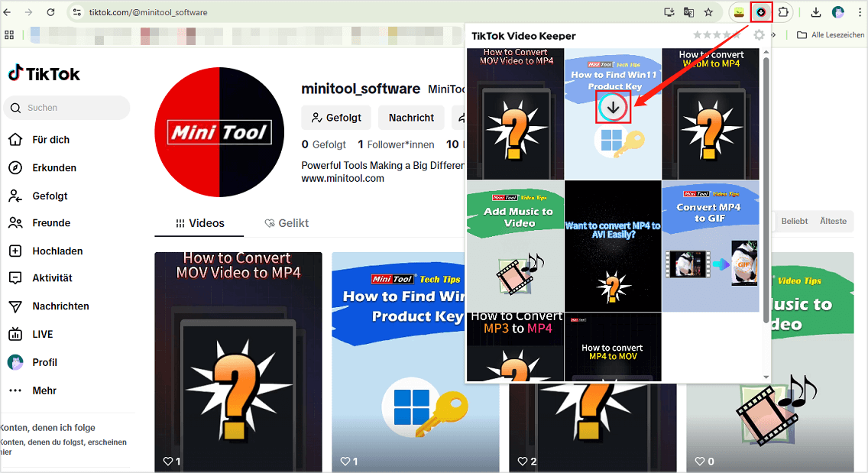Select the MOV Video to MP4 thumbnail in Video Keeper
Viewport: 868px width, 473px height.
click(515, 114)
